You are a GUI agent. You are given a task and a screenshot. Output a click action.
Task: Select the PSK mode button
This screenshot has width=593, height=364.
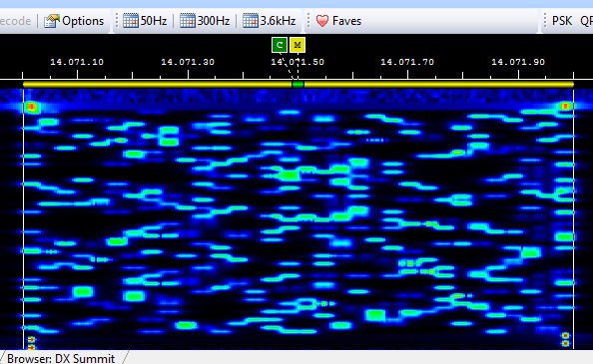point(562,21)
